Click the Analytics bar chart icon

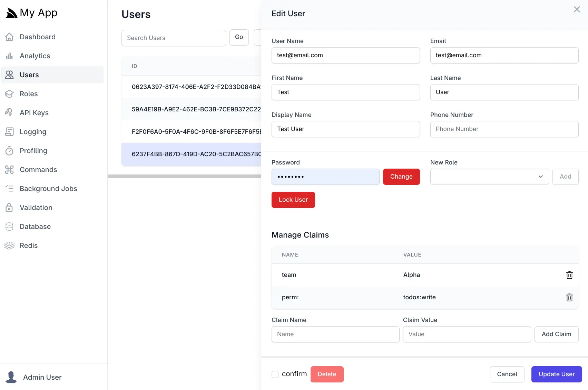pyautogui.click(x=9, y=56)
